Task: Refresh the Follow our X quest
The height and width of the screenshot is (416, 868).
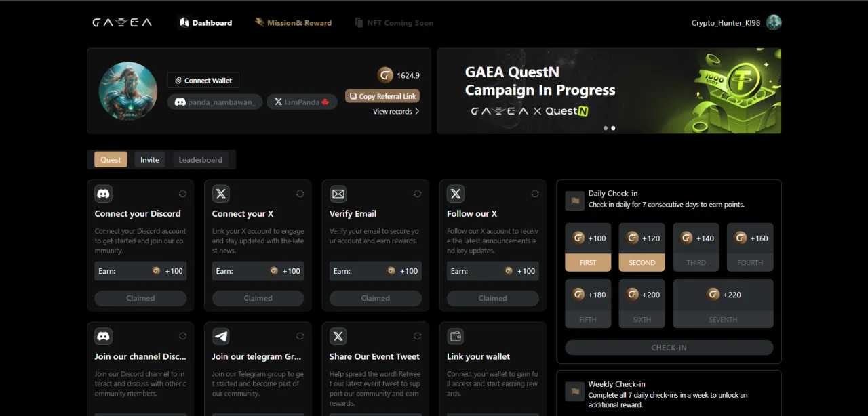Action: click(x=534, y=194)
